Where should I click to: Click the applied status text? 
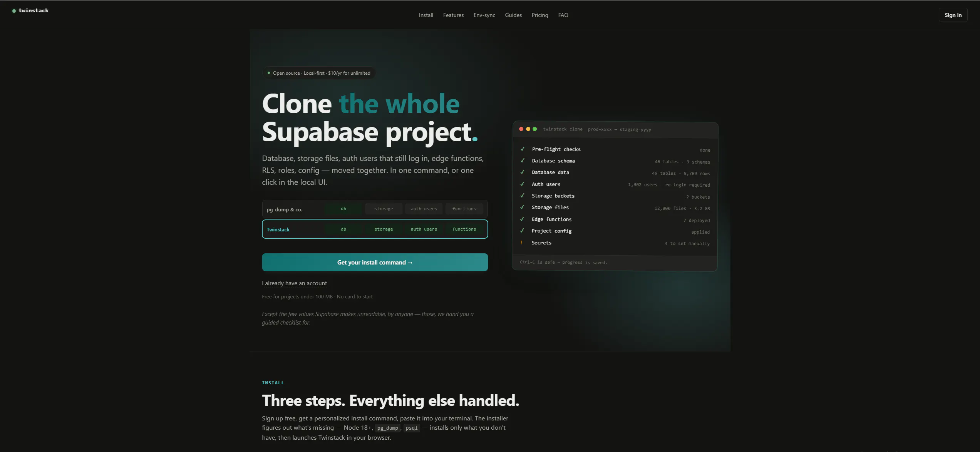tap(700, 232)
